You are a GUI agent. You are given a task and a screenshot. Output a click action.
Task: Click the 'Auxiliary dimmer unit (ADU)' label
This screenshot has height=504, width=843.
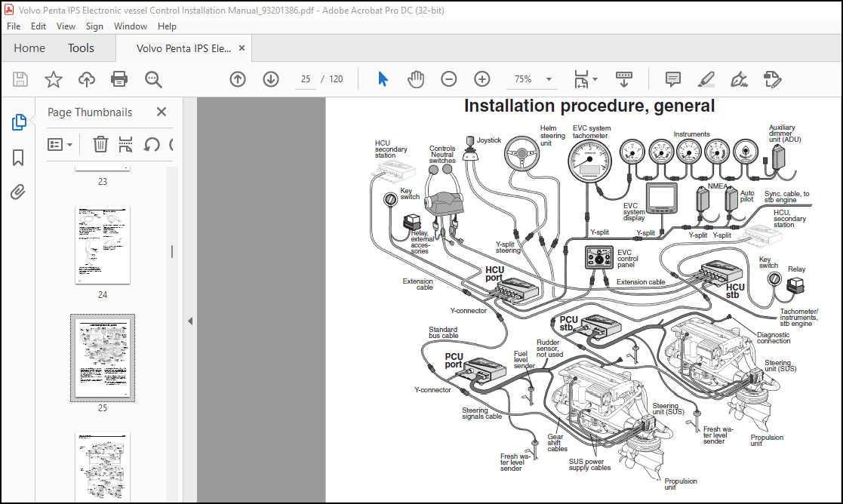point(784,134)
